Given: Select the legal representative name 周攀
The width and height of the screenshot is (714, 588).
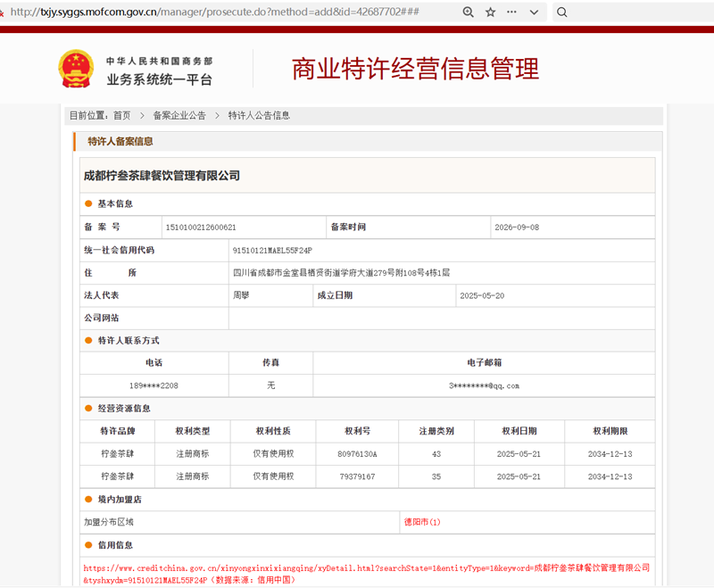Looking at the screenshot, I should 241,295.
